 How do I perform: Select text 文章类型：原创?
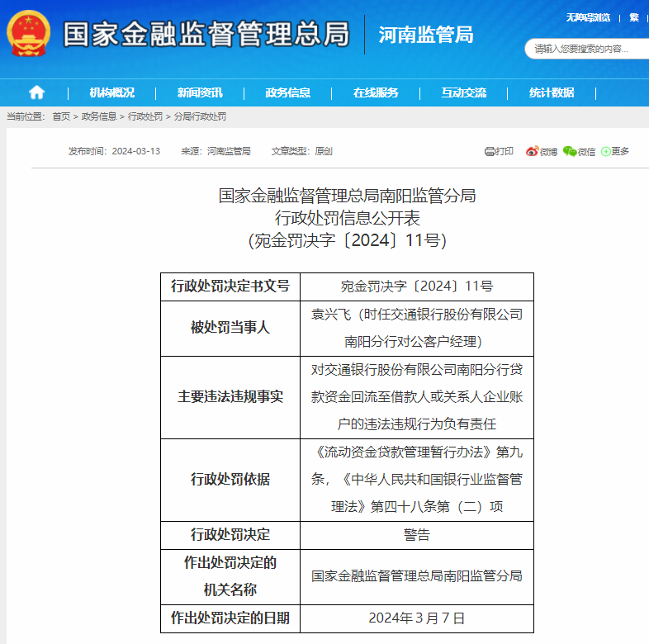click(301, 151)
